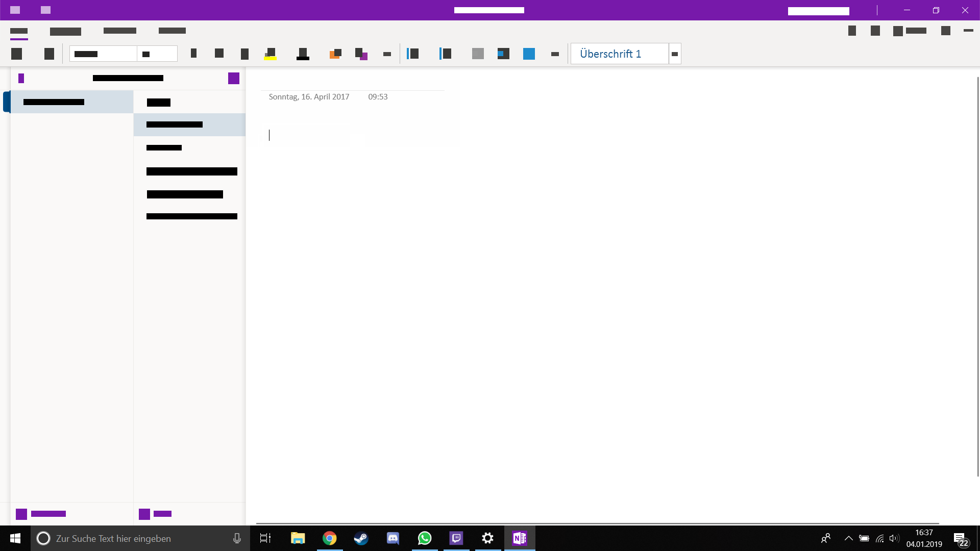
Task: Expand the styles list arrow beside Überschrift 1
Action: tap(675, 54)
